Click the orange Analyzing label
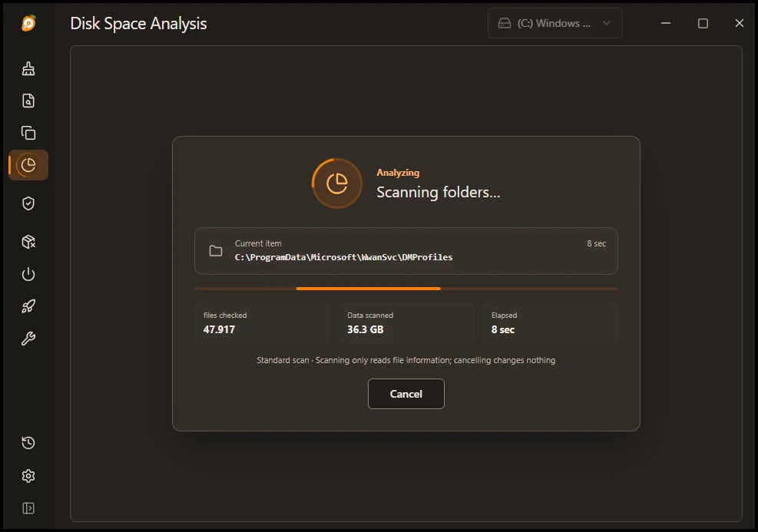Screen dimensions: 758x532 (x=398, y=173)
